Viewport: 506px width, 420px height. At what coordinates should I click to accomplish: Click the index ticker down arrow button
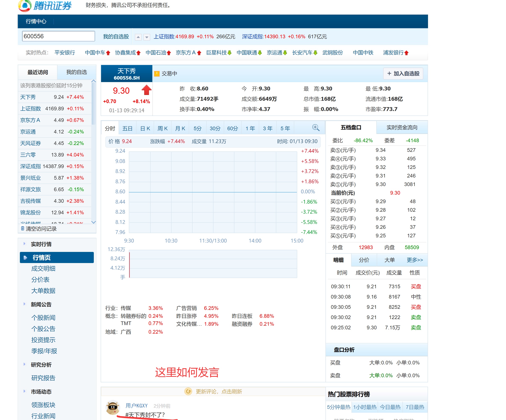coord(147,37)
